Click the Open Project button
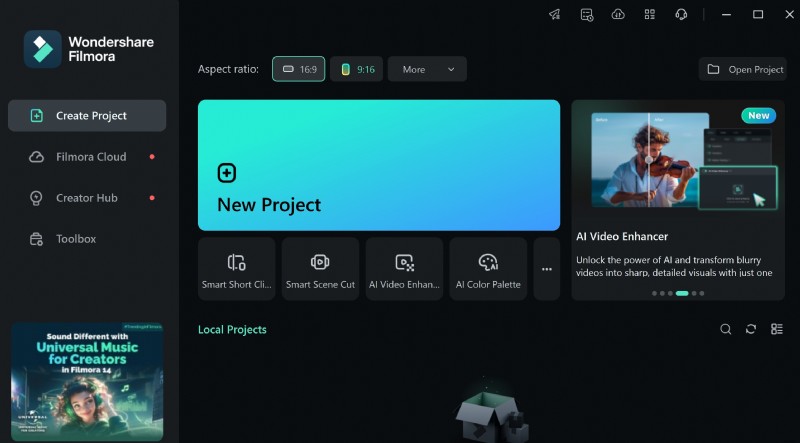The height and width of the screenshot is (443, 800). click(x=743, y=69)
